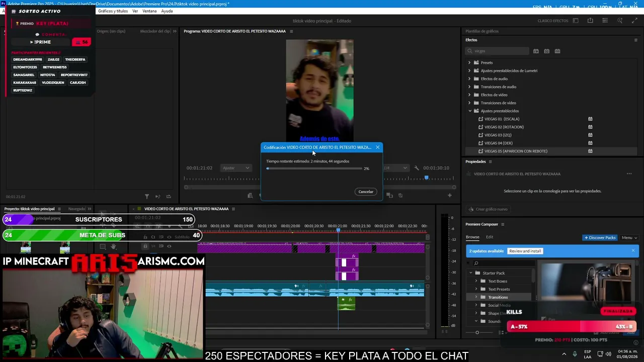Image resolution: width=644 pixels, height=362 pixels.
Task: Expand the Efectos de video folder
Action: click(x=469, y=95)
